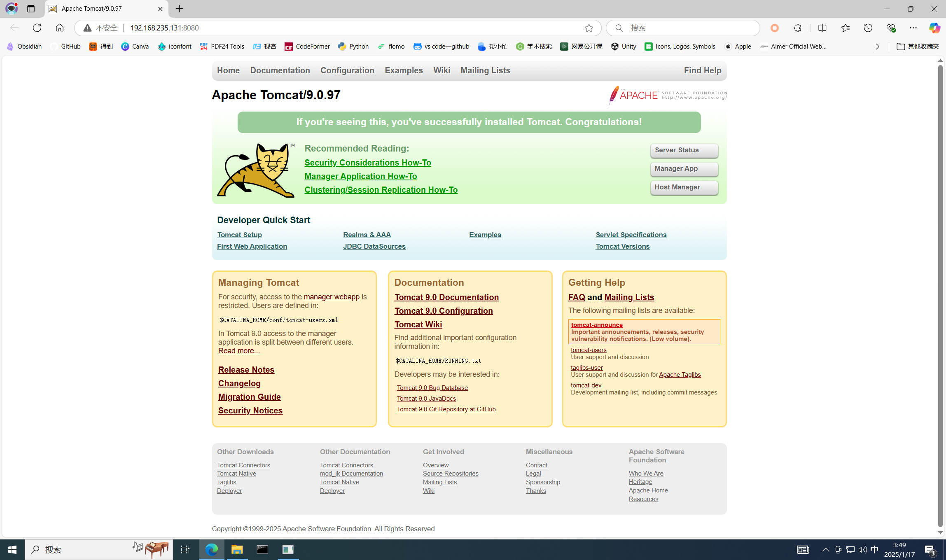
Task: Click the Manager App button
Action: 684,169
